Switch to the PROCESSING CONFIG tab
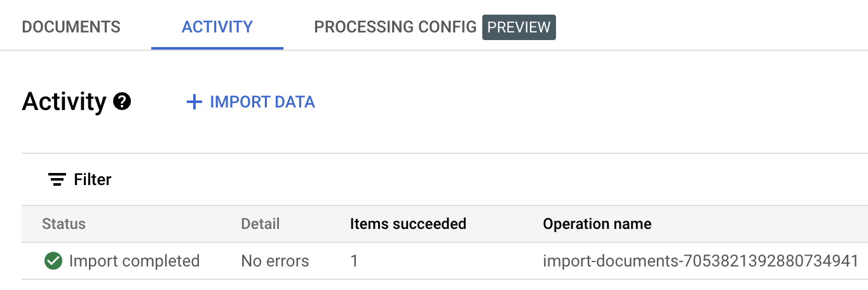This screenshot has height=290, width=868. [x=395, y=27]
